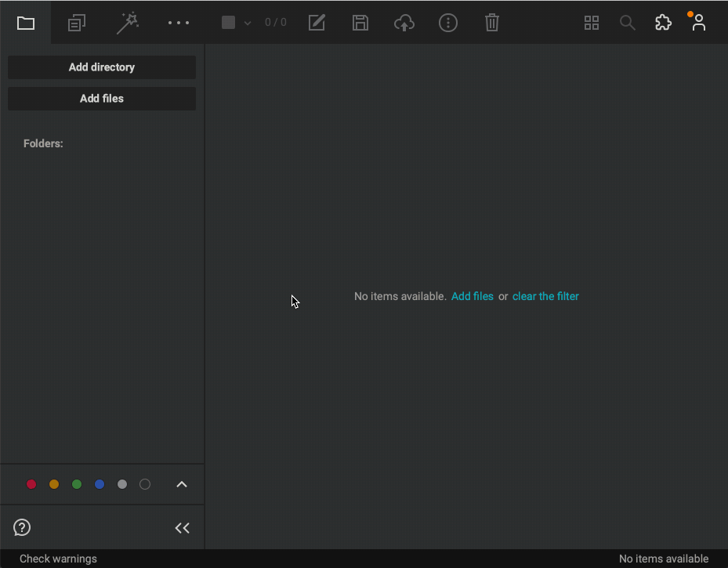
Task: Open the search tool
Action: tap(627, 22)
